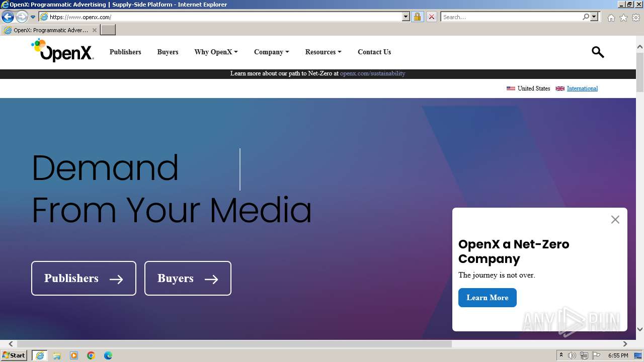
Task: Open Publishers nav item
Action: (x=125, y=52)
